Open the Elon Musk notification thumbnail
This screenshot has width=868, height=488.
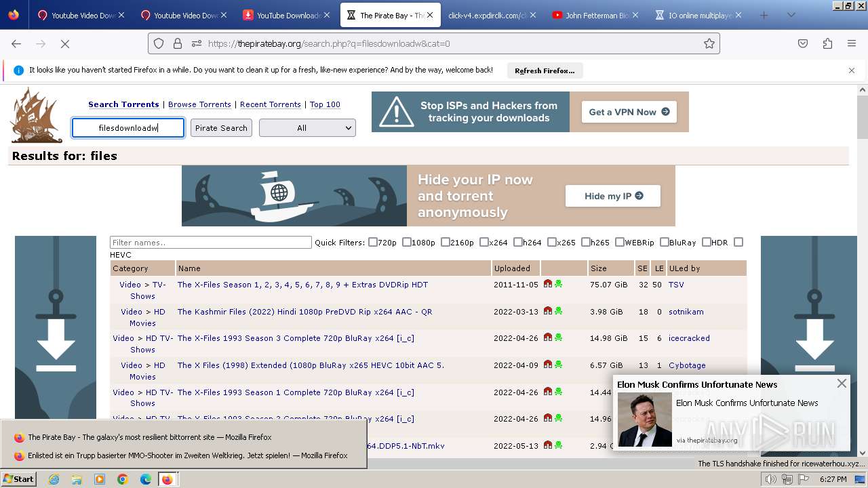point(644,420)
